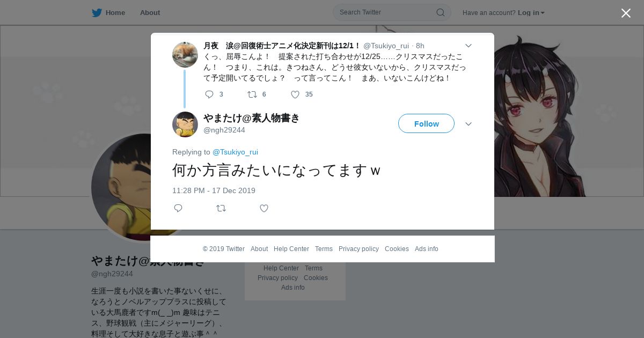Reply to Tsukiyo_rui's tweet with 3 replies
The height and width of the screenshot is (338, 644).
(209, 94)
